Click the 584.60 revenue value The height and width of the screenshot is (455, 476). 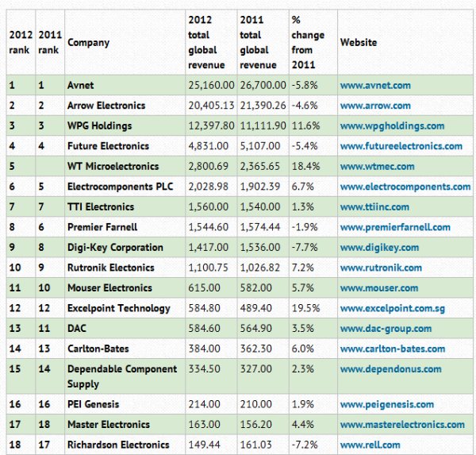205,329
